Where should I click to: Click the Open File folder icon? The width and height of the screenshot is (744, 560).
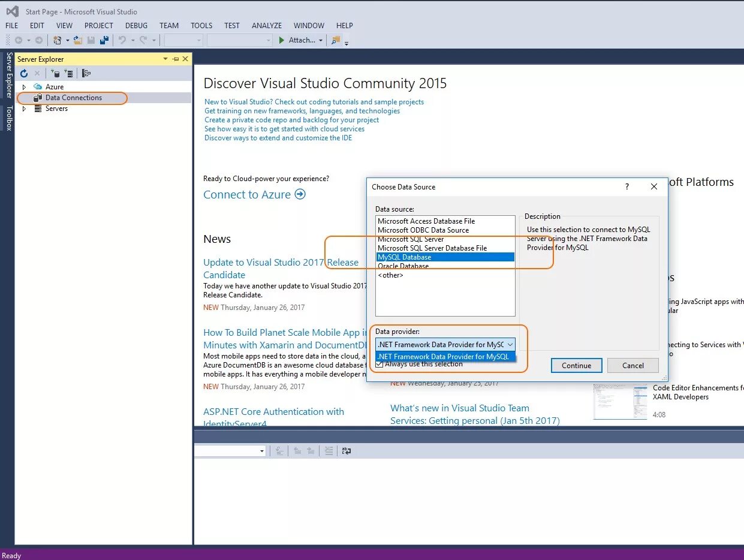click(78, 40)
